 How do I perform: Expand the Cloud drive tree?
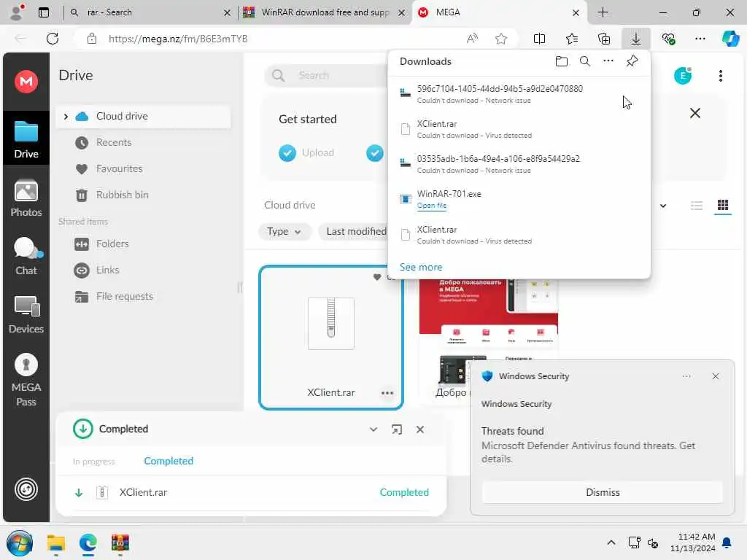click(66, 116)
